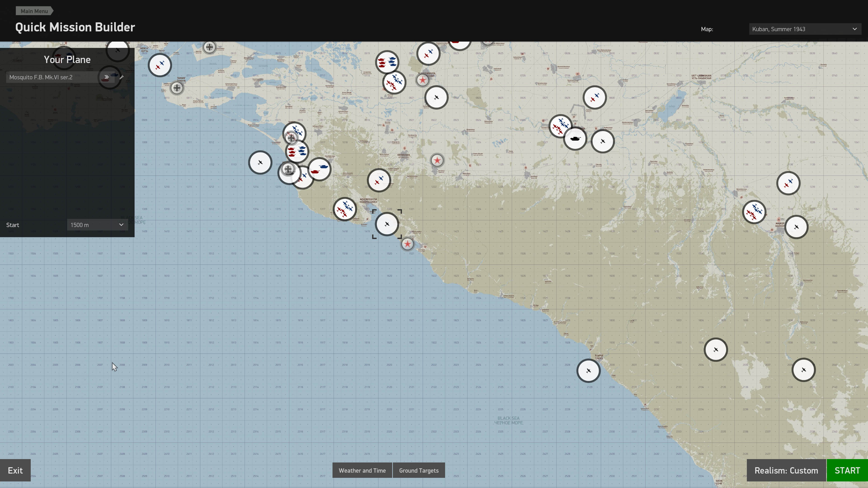Select the black tank marker near Krasnodar
This screenshot has height=488, width=868.
575,139
